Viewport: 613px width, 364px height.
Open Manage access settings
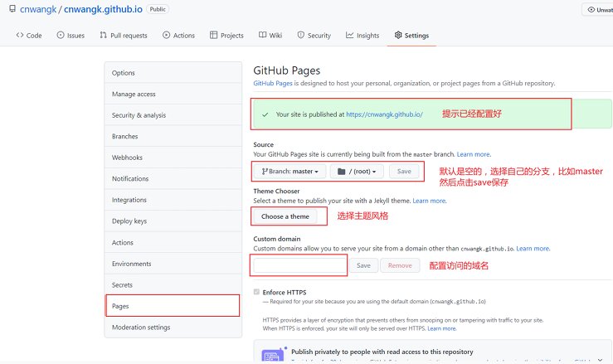click(x=173, y=94)
